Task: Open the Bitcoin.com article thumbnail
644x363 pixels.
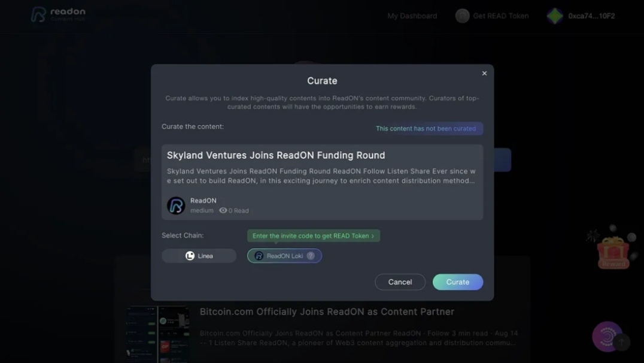Action: 158,334
